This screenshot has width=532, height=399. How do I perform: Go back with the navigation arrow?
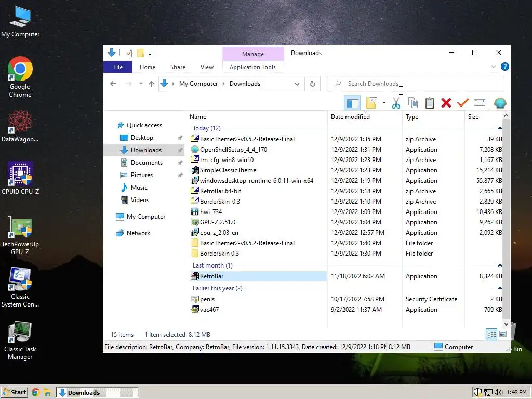click(x=113, y=84)
